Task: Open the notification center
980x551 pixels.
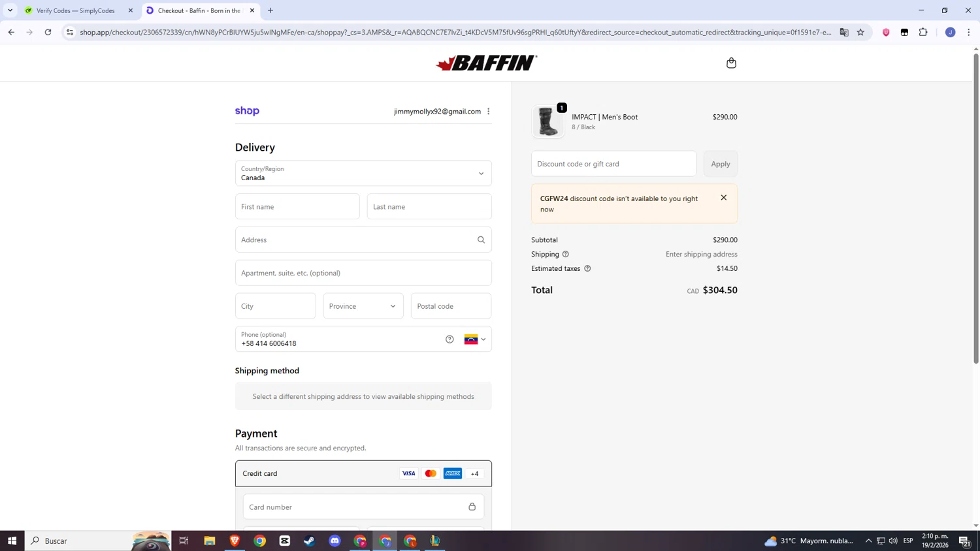Action: pos(964,541)
